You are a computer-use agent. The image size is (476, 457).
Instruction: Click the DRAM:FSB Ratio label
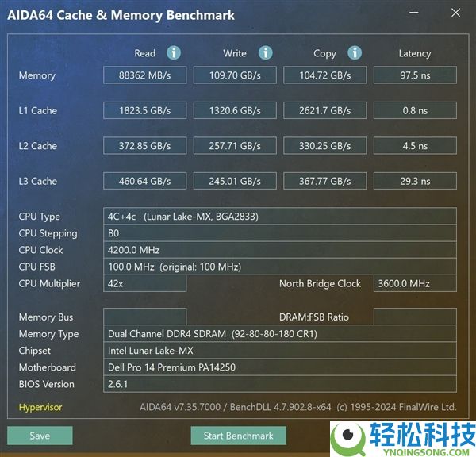coord(314,317)
